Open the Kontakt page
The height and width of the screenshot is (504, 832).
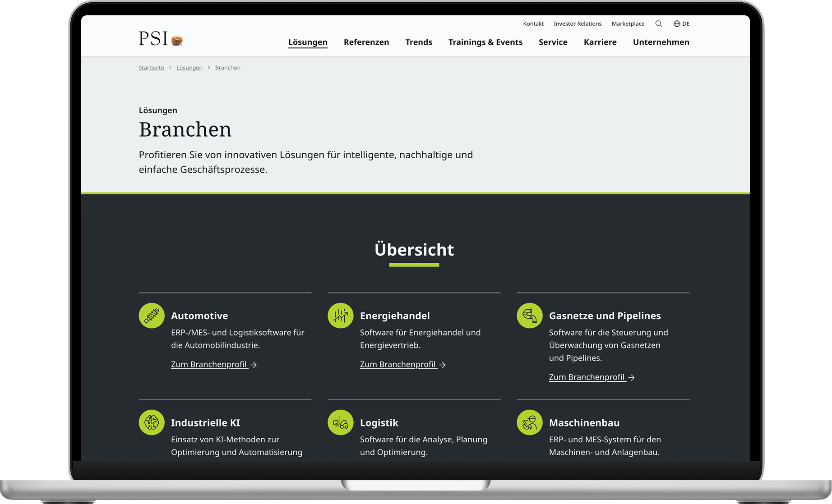pos(533,23)
